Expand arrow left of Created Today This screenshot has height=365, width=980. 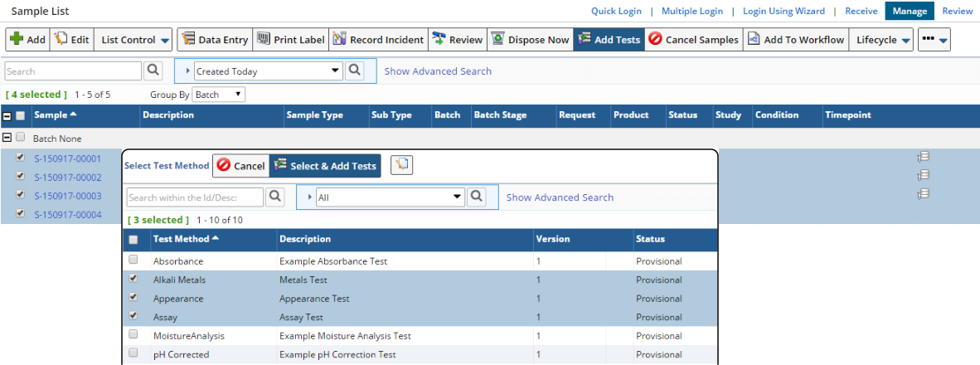tap(187, 71)
